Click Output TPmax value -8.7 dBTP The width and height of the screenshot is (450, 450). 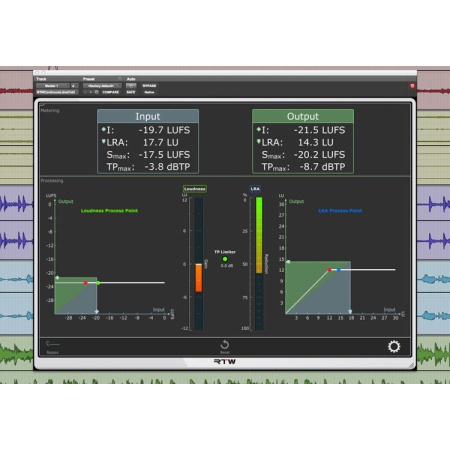click(x=322, y=167)
